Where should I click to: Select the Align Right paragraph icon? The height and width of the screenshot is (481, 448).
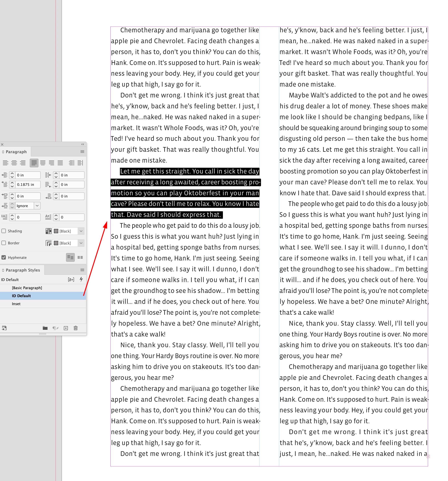(23, 163)
